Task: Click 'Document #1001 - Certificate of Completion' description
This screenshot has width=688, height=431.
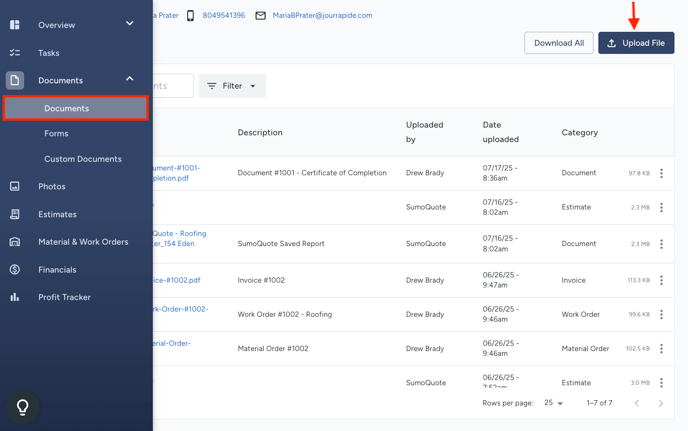Action: coord(312,173)
